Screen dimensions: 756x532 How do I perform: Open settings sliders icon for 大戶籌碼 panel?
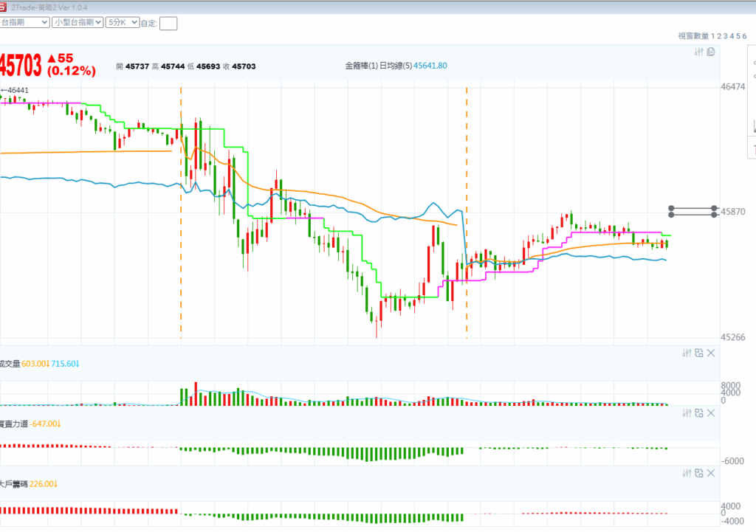[687, 473]
